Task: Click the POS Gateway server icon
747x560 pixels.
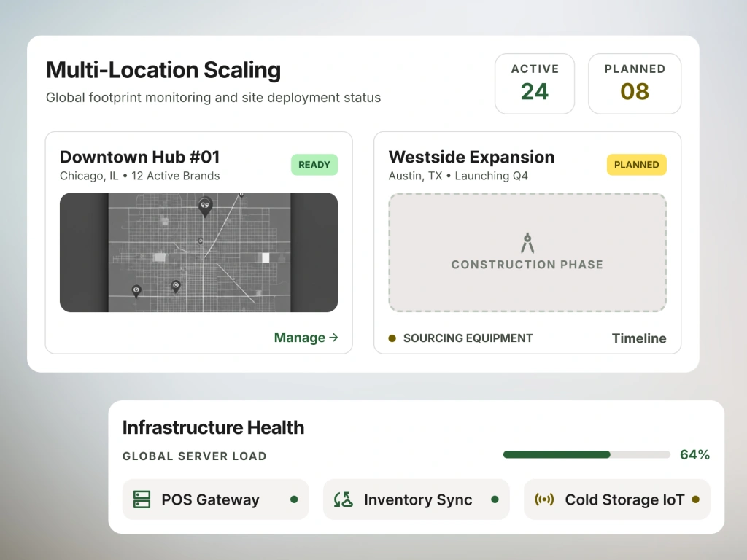Action: pos(142,499)
